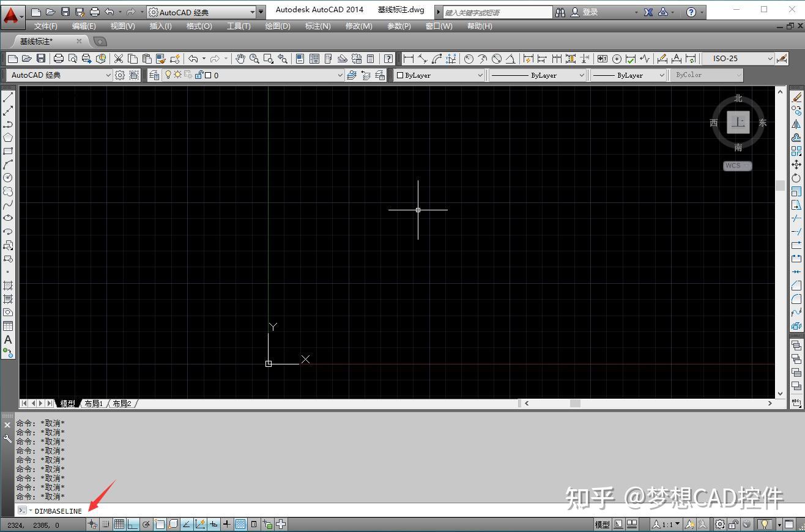Toggle Object Snap in the status bar
This screenshot has height=532, width=805.
pos(160,525)
